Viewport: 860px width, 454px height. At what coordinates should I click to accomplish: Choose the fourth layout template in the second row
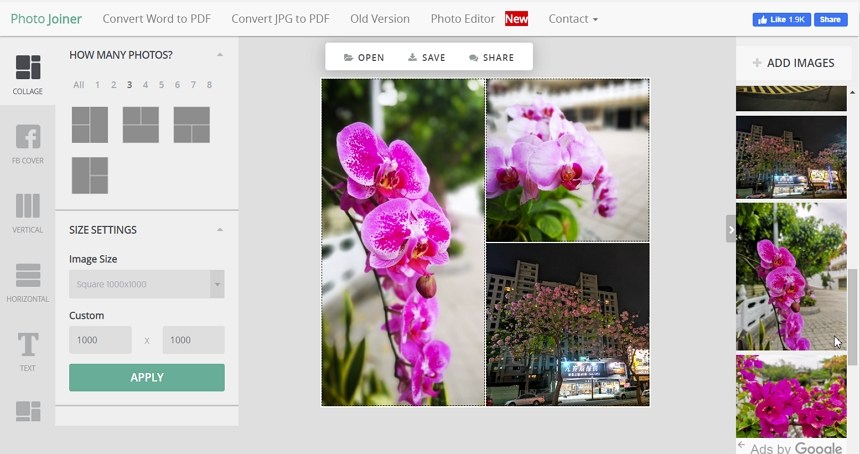click(x=89, y=175)
